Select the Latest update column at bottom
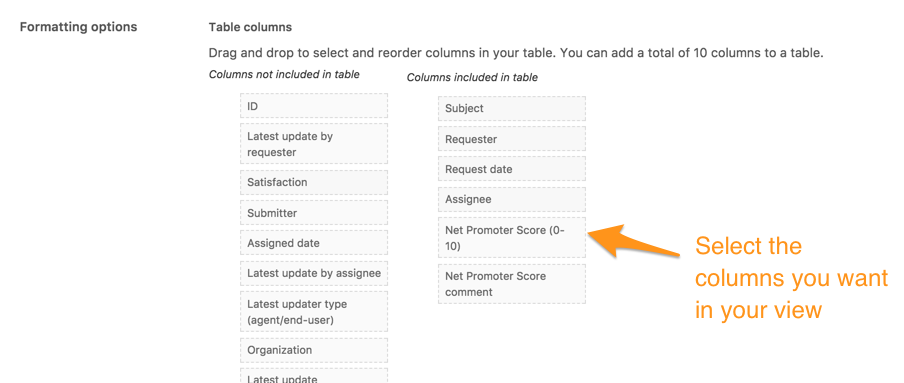Image resolution: width=904 pixels, height=383 pixels. click(314, 376)
